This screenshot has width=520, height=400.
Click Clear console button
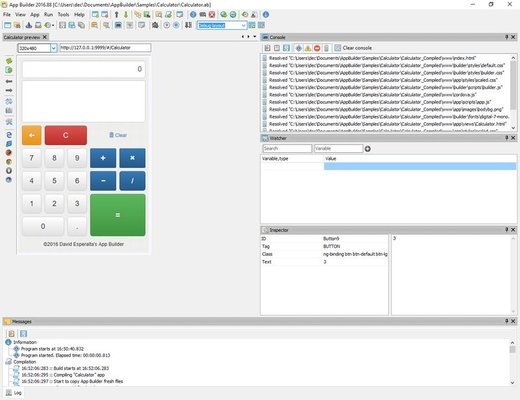tap(353, 48)
